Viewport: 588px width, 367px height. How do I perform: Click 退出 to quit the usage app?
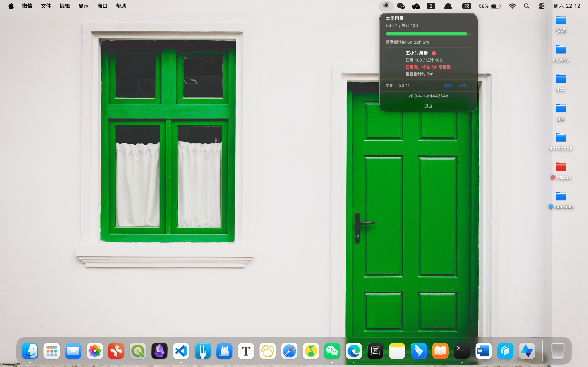tap(428, 106)
